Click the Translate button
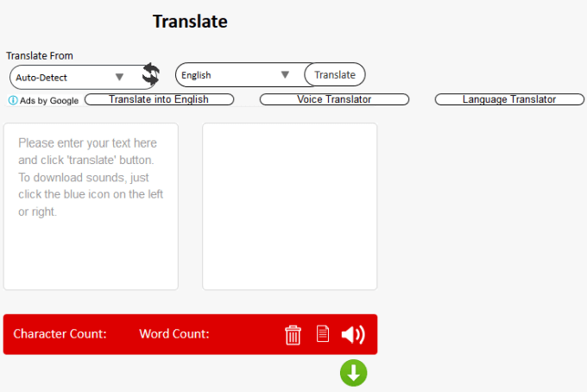The width and height of the screenshot is (587, 392). (x=335, y=74)
